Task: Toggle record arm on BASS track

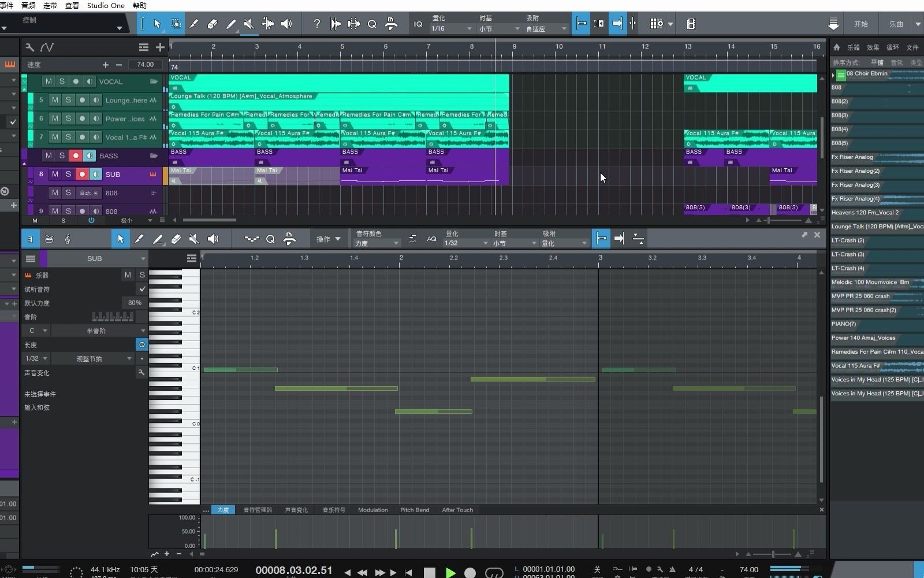Action: click(x=76, y=155)
